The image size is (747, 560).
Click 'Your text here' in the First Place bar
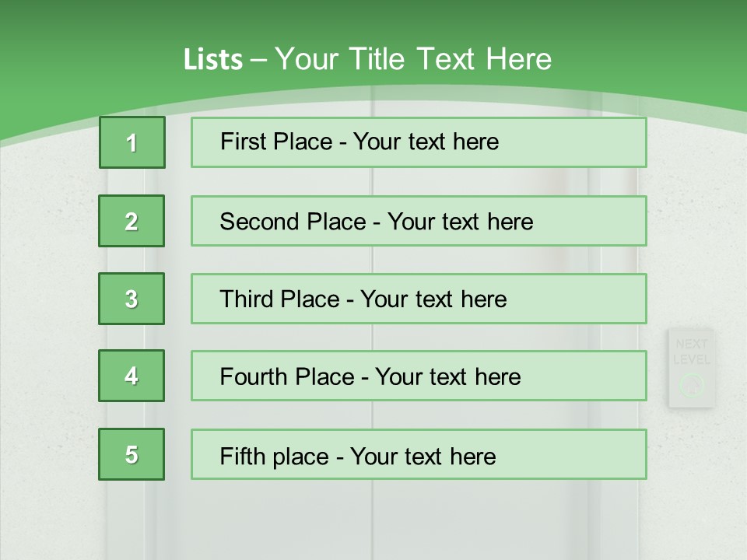pyautogui.click(x=426, y=142)
